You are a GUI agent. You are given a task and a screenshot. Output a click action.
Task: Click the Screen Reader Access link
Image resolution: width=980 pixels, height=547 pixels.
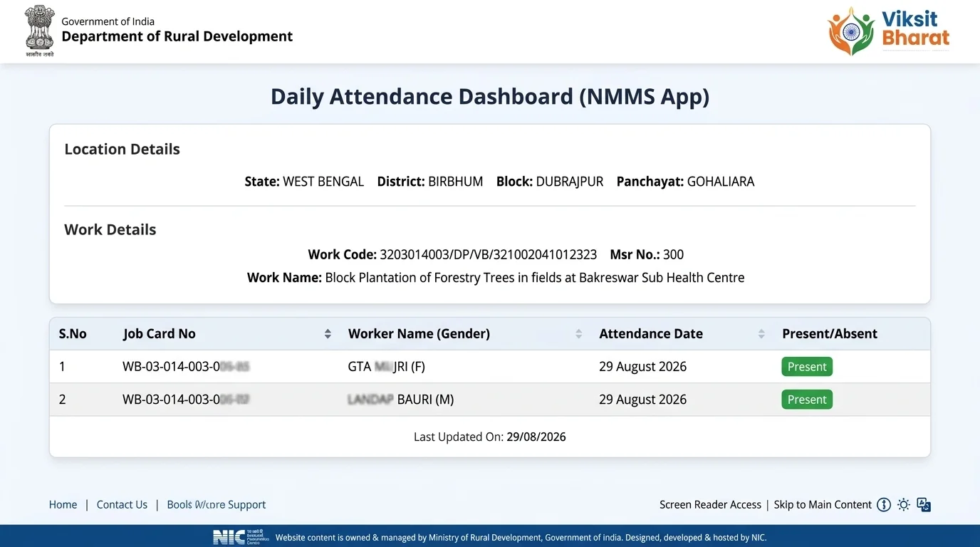click(x=710, y=505)
